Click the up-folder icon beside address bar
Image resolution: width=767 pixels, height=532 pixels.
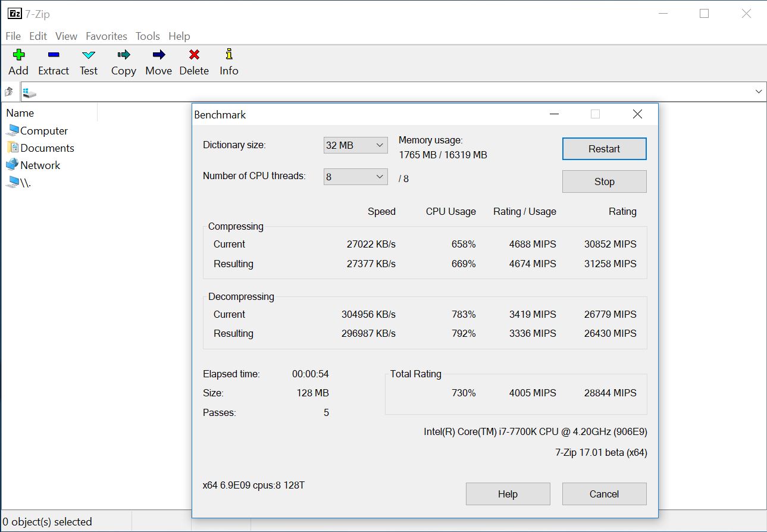click(9, 92)
